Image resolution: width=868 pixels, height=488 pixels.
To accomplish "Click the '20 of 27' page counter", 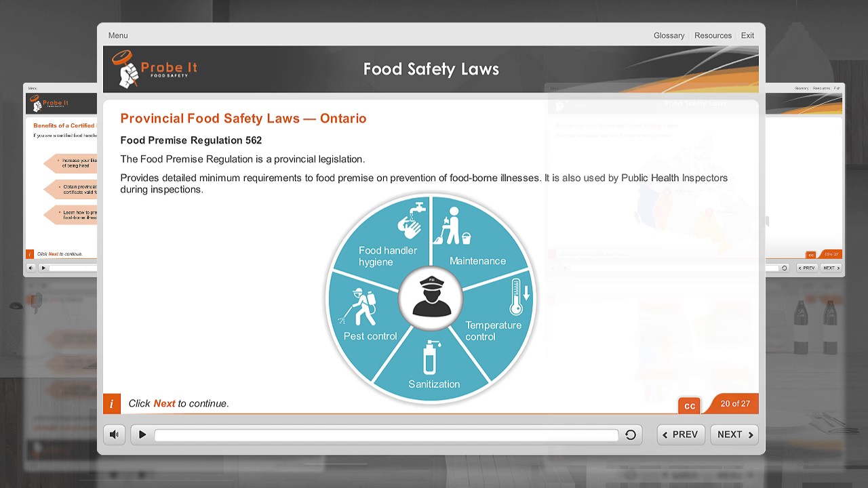I will 735,403.
